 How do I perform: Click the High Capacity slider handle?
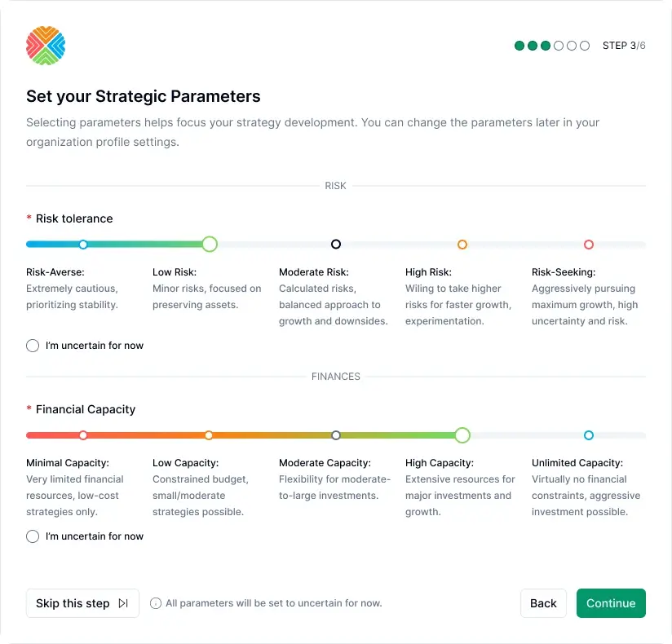(462, 435)
